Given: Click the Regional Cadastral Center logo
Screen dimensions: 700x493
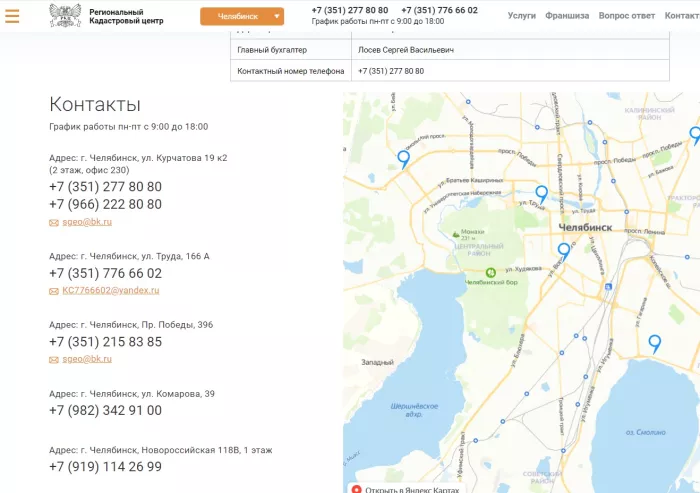Looking at the screenshot, I should (x=66, y=15).
